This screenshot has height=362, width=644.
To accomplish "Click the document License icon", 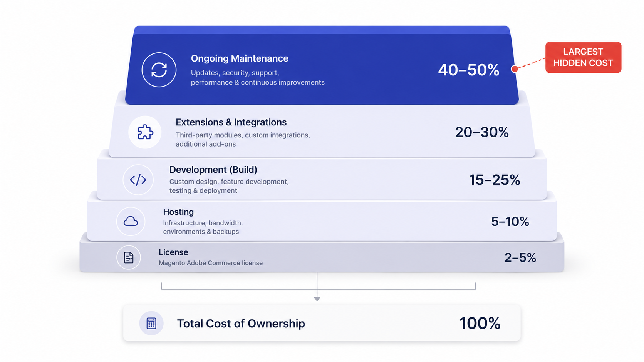I will coord(129,257).
